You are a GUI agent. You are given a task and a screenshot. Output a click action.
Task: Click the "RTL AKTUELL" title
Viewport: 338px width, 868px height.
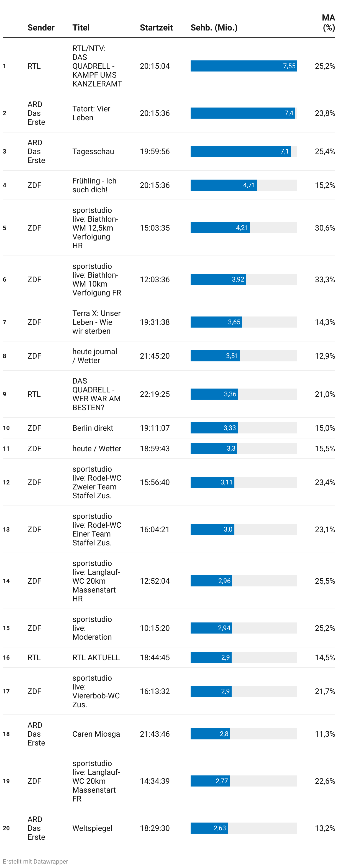tap(96, 657)
